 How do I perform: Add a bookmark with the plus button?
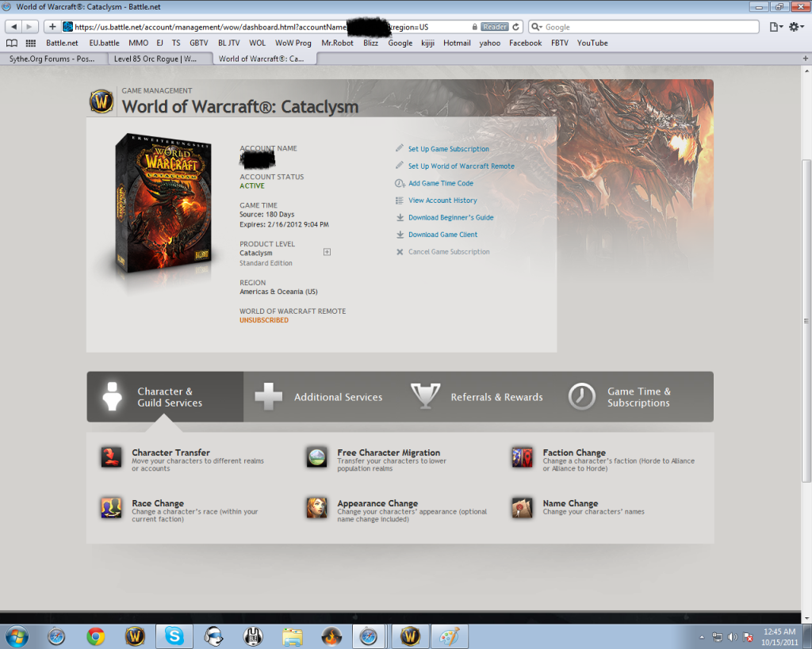click(52, 27)
